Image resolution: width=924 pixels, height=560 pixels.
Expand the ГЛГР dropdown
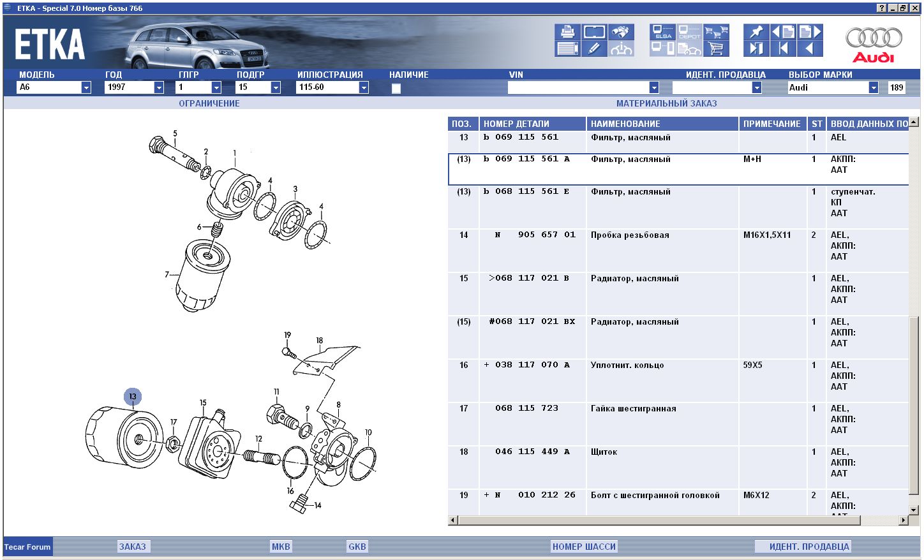point(216,87)
